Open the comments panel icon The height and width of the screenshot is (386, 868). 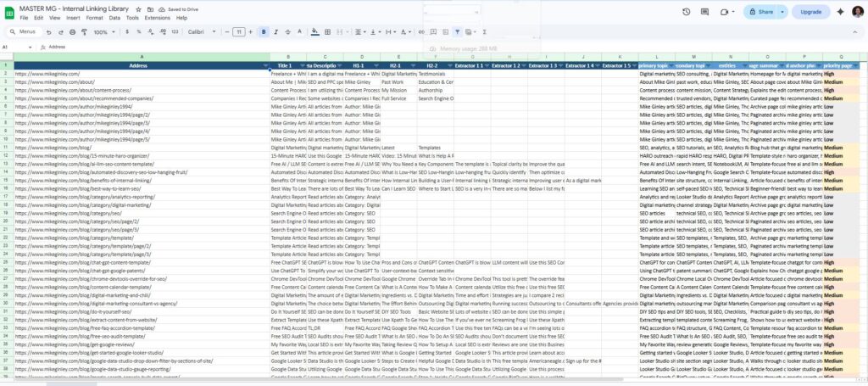coord(704,12)
